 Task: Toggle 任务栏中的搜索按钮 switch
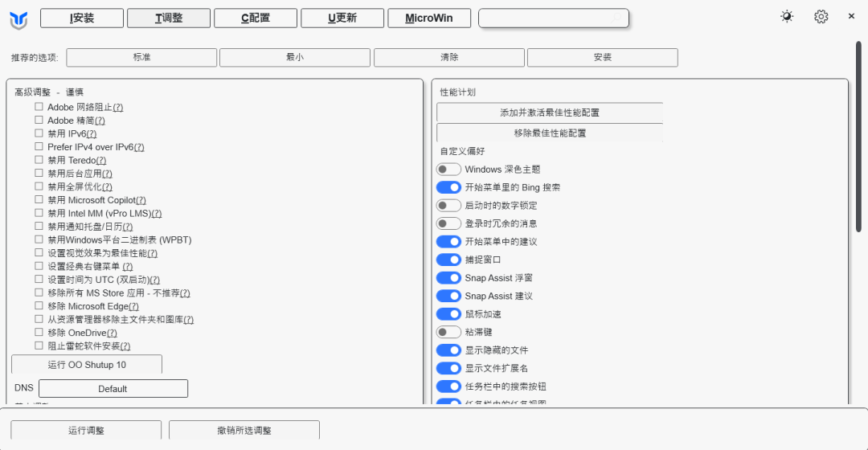[x=448, y=386]
